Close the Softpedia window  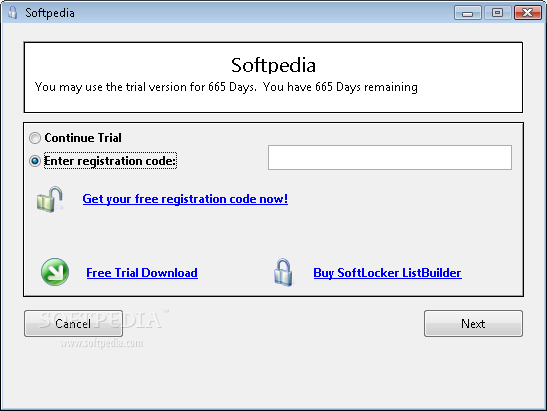(x=527, y=13)
